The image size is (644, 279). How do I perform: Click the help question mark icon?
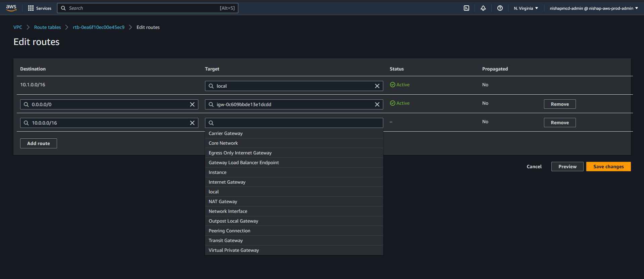(500, 8)
